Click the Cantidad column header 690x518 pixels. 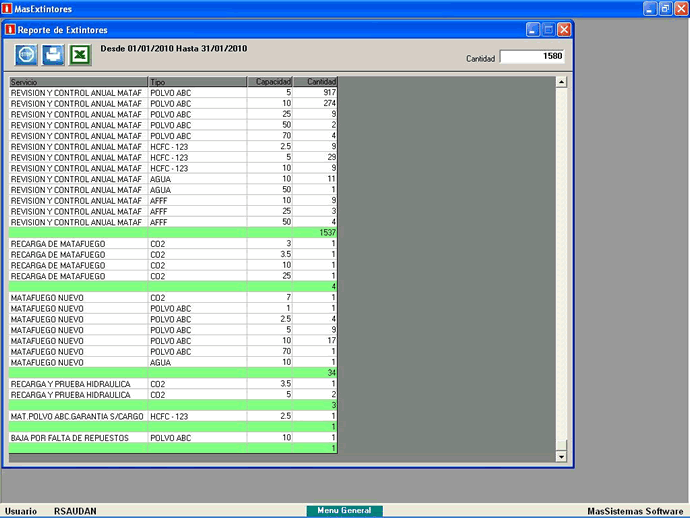click(x=315, y=82)
